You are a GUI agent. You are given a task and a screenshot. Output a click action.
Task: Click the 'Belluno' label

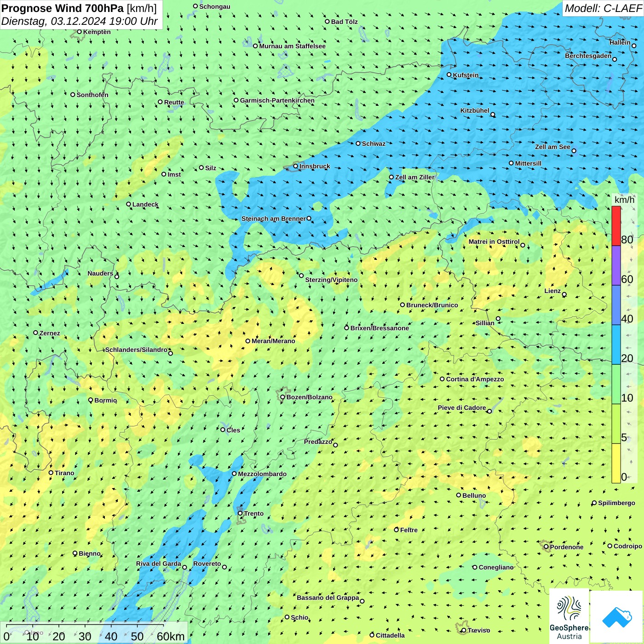[x=474, y=495]
